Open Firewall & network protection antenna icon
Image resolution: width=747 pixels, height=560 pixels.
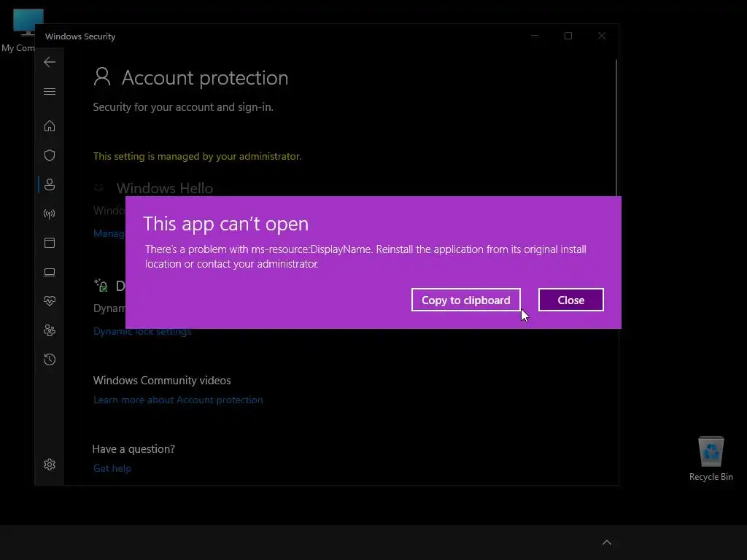[x=50, y=214]
